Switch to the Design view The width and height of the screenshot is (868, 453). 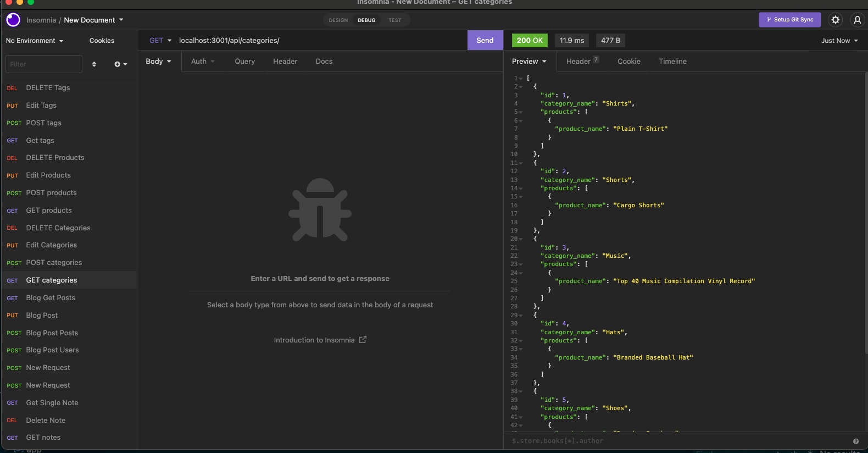(x=338, y=20)
